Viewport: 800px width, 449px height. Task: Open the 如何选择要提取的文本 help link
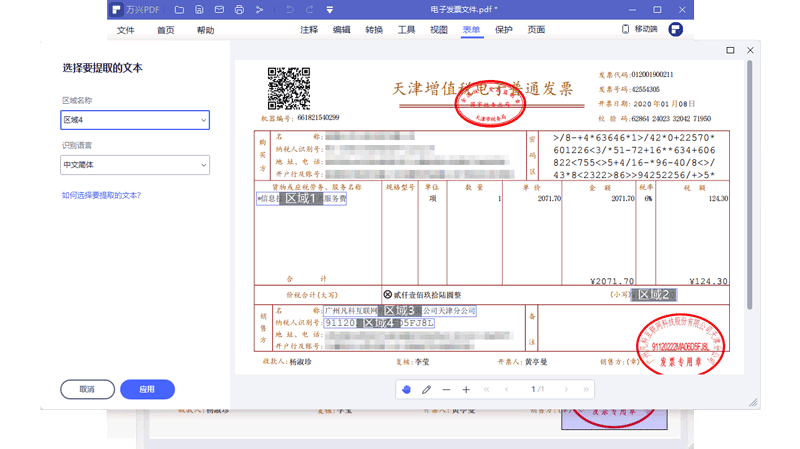click(x=101, y=195)
